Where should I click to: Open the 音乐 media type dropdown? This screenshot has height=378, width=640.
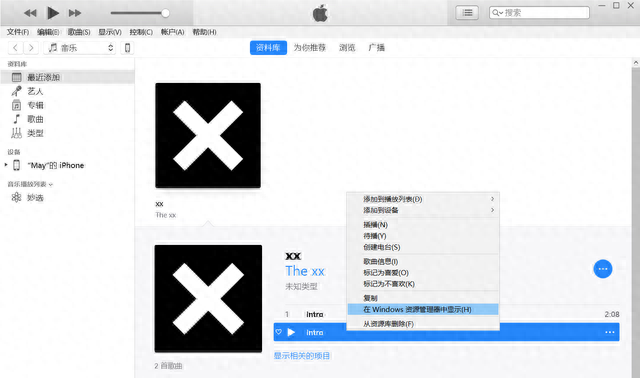click(x=80, y=48)
